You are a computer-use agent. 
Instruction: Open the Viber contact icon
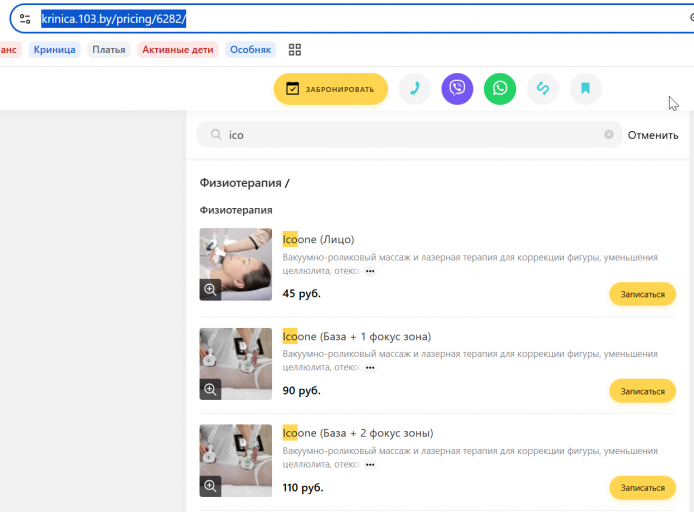(x=457, y=89)
